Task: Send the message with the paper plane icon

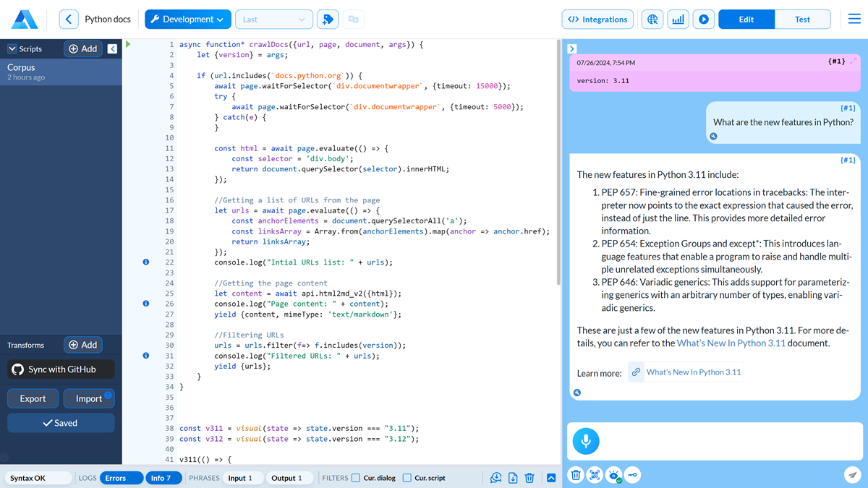Action: pyautogui.click(x=852, y=475)
